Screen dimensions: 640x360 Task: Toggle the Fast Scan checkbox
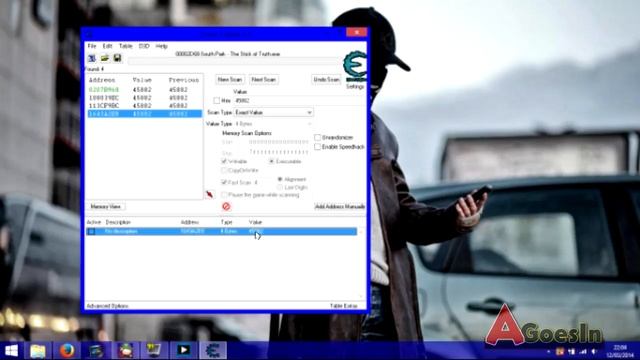[224, 182]
